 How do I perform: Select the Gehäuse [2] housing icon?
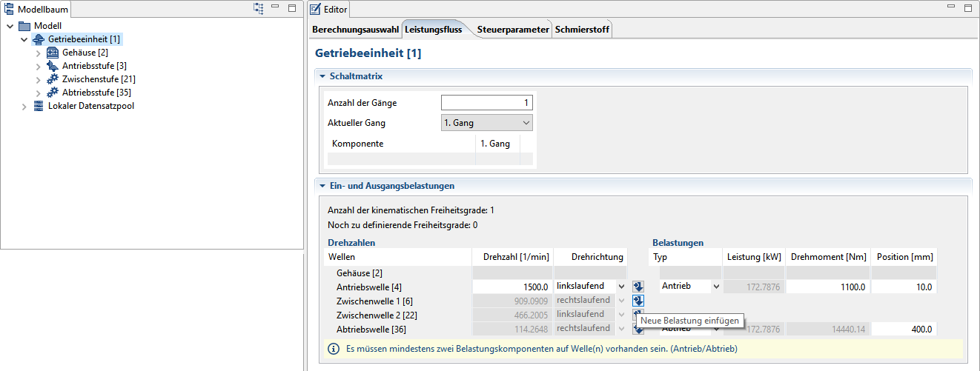[53, 53]
